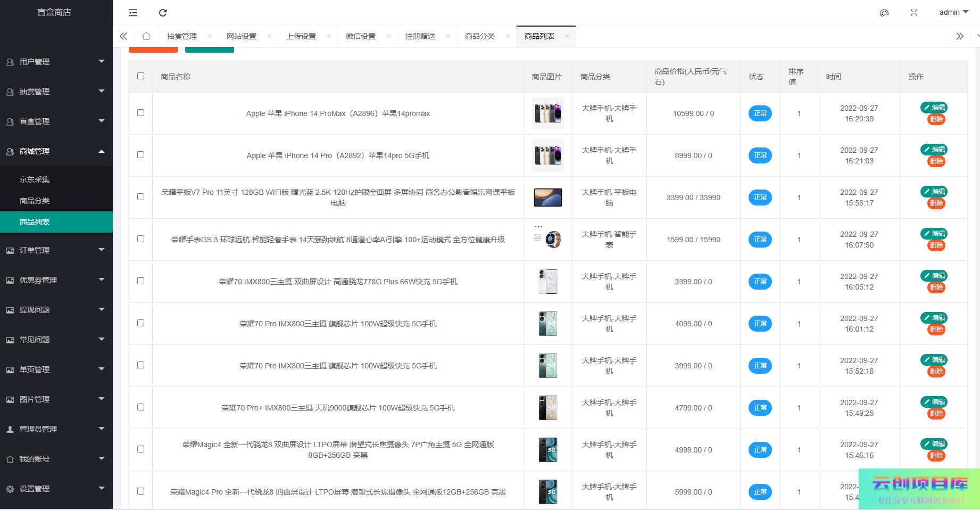The width and height of the screenshot is (980, 510).
Task: Delete the 荣耀平板V7 Pro product
Action: [936, 203]
